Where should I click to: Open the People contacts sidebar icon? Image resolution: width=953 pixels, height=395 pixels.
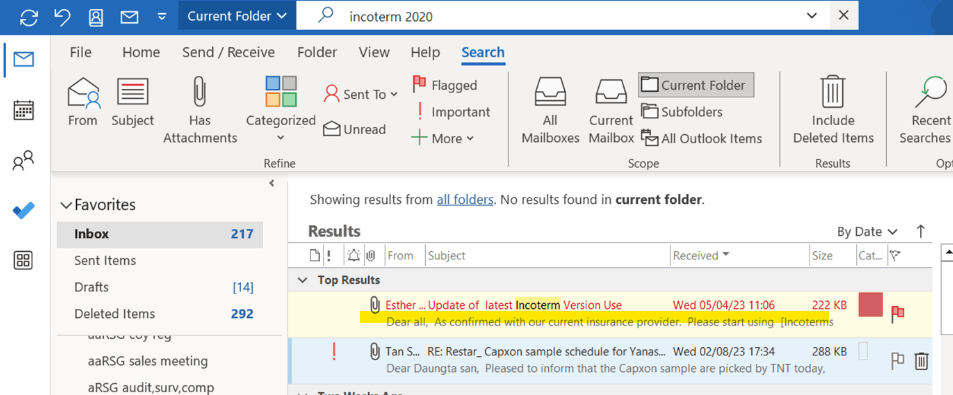coord(23,161)
